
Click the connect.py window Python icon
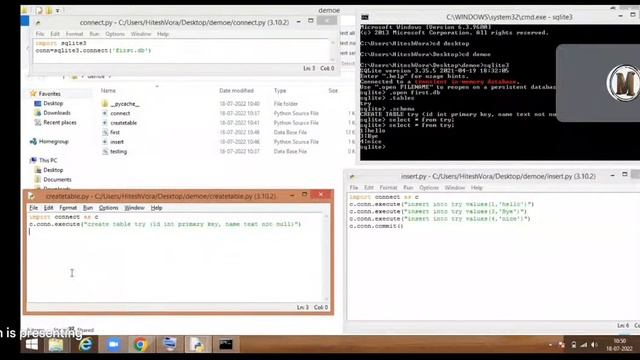(x=38, y=23)
